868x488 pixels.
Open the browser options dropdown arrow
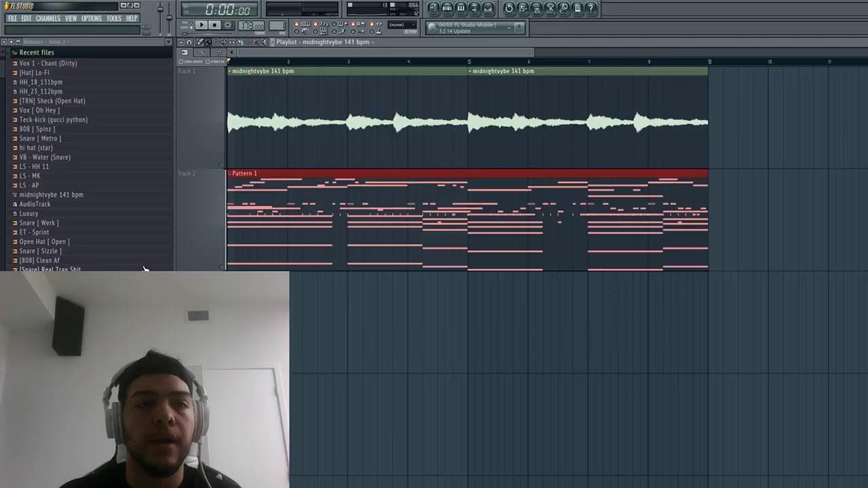pos(3,42)
